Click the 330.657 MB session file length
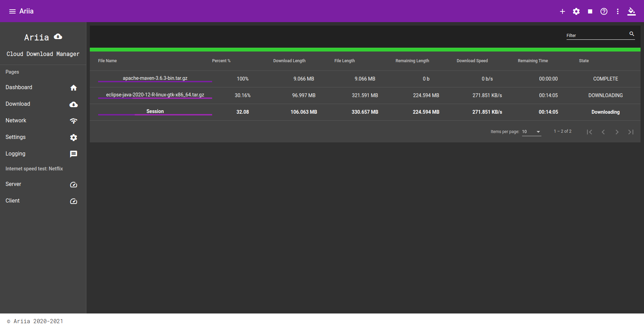This screenshot has width=644, height=328. (x=365, y=112)
